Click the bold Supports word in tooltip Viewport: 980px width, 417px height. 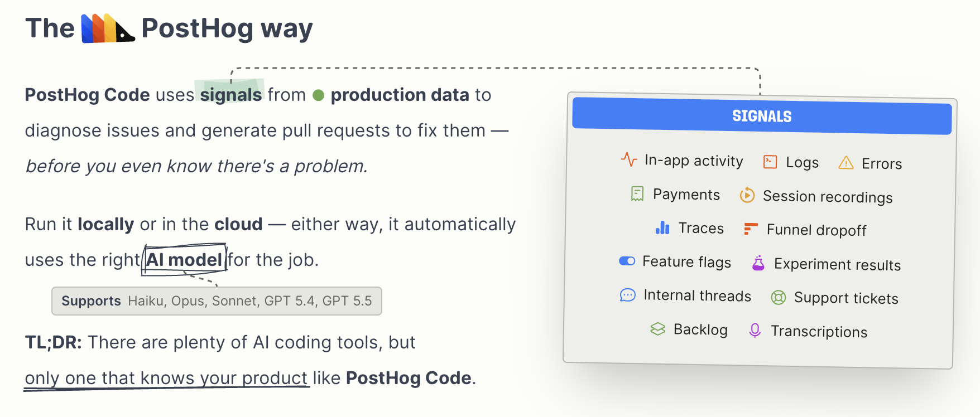(91, 301)
